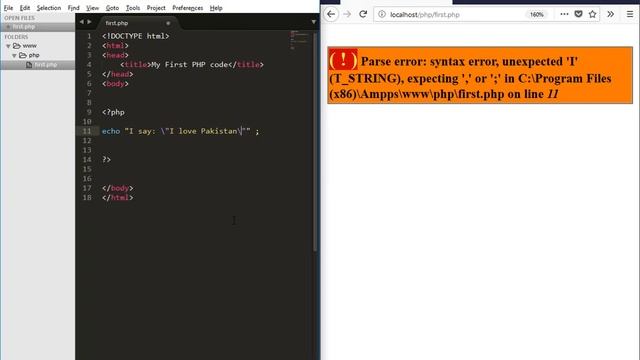Viewport: 640px width, 360px height.
Task: Open the Firefox hamburger menu
Action: (x=630, y=14)
